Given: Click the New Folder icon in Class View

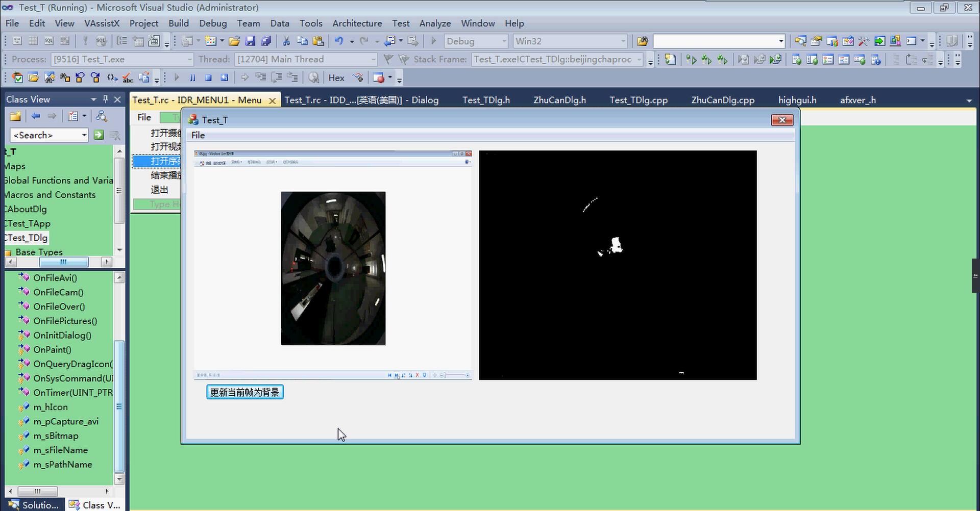Looking at the screenshot, I should [15, 117].
